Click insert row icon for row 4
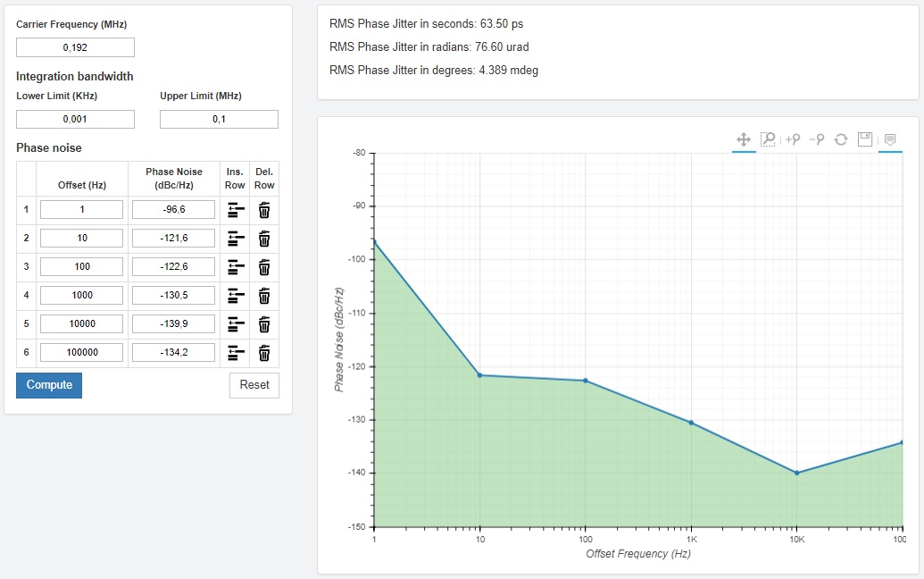Viewport: 924px width, 579px height. coord(235,296)
